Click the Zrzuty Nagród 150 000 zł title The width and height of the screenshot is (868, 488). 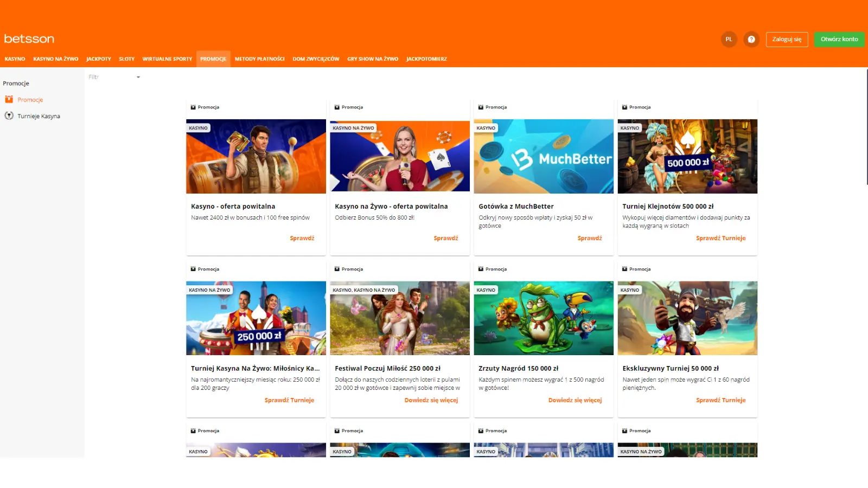(x=518, y=369)
